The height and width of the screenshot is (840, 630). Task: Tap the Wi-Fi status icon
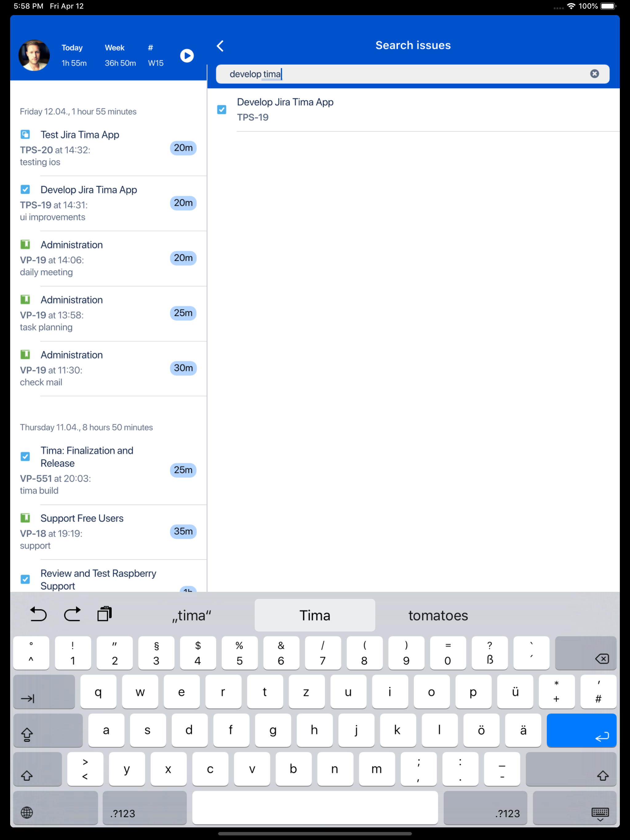coord(571,6)
